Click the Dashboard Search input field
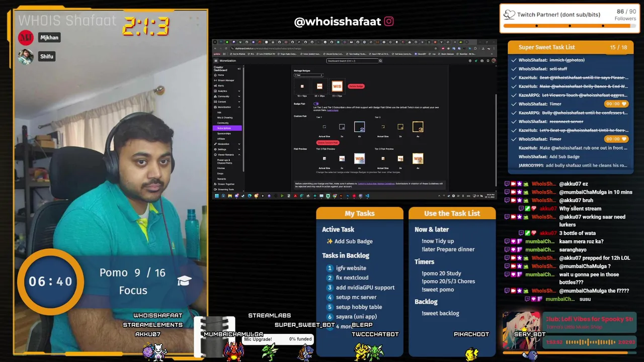 (x=352, y=61)
